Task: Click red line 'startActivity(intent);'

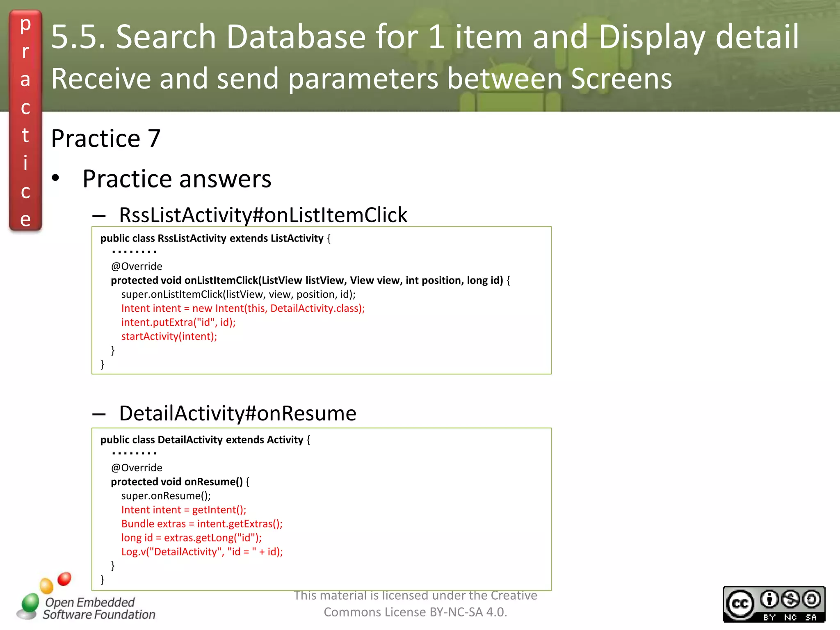Action: pyautogui.click(x=169, y=336)
